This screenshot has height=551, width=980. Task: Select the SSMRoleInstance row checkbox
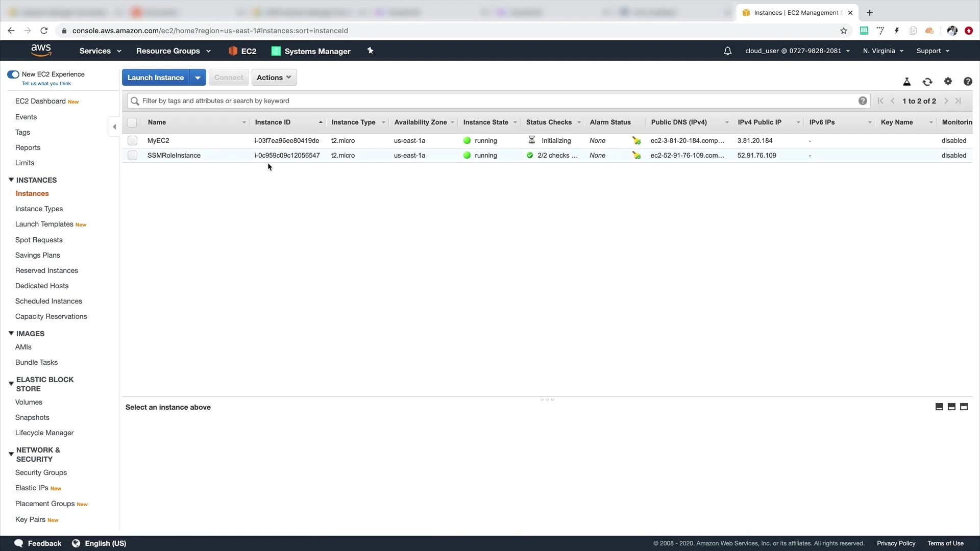click(x=133, y=155)
